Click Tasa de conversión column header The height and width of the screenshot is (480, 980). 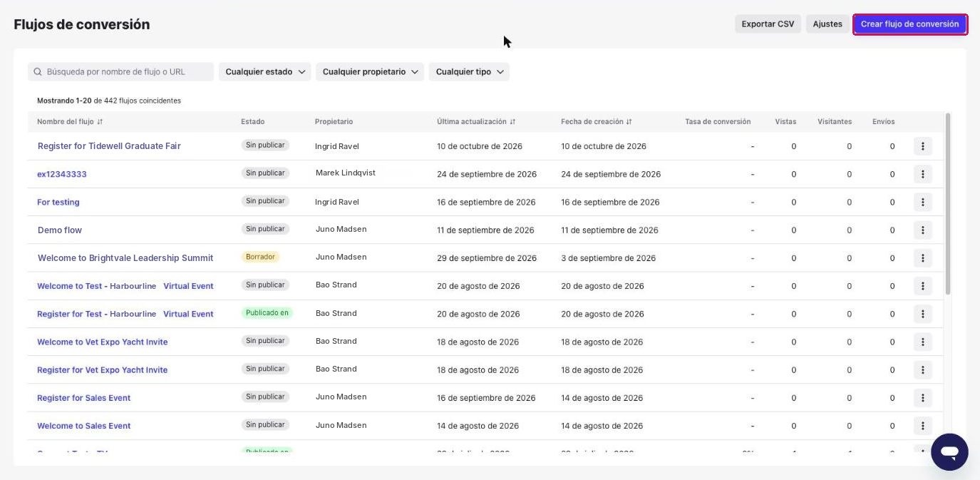(718, 122)
